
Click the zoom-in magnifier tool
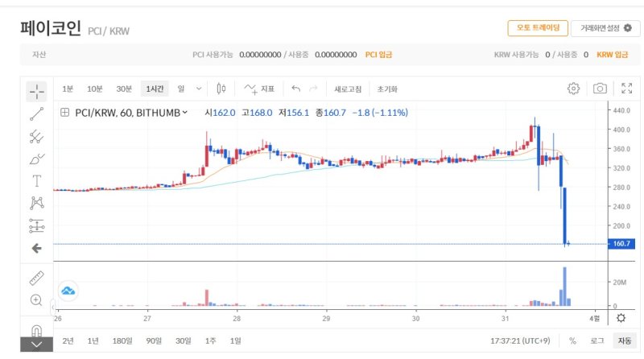pyautogui.click(x=36, y=300)
